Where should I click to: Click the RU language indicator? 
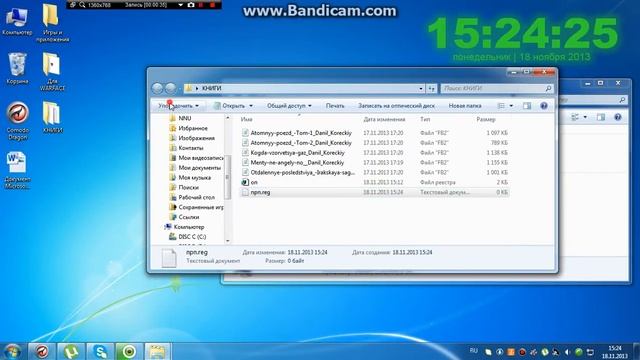[473, 351]
